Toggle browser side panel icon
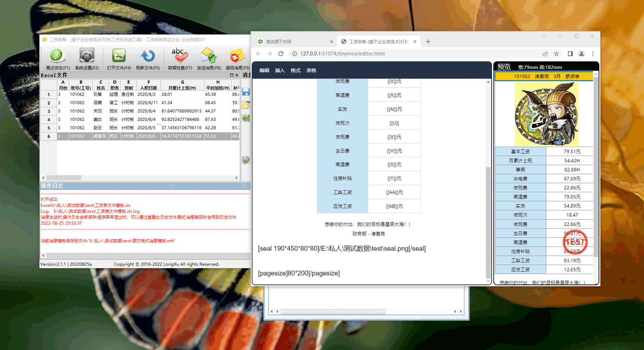Viewport: 644px width, 350px height. tap(570, 54)
